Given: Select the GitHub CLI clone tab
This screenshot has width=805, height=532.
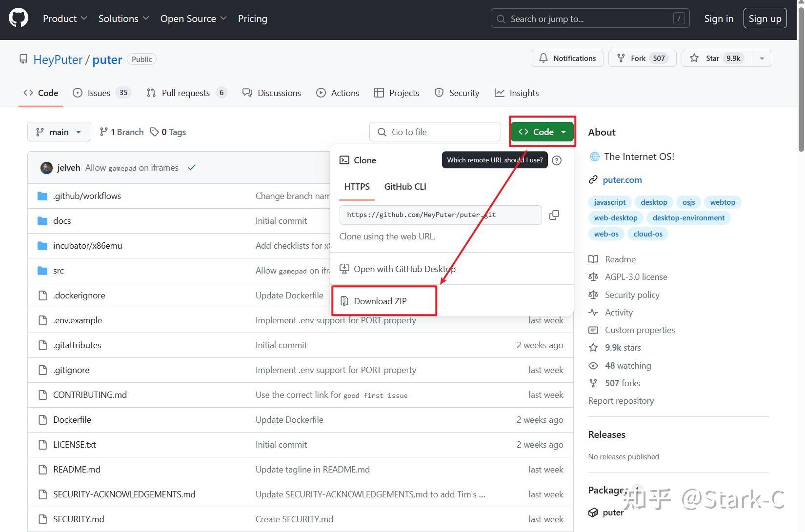Looking at the screenshot, I should point(405,187).
